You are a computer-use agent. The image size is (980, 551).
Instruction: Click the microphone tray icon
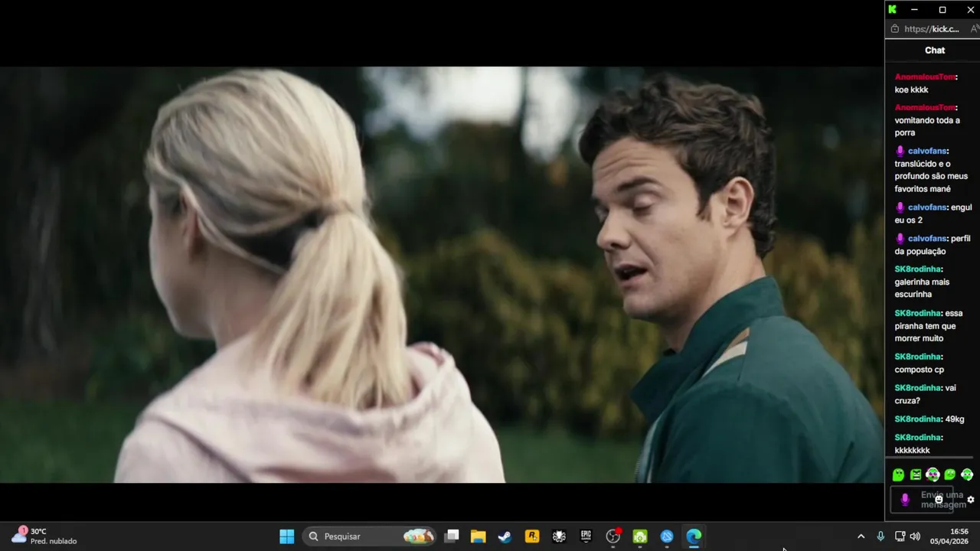[880, 536]
